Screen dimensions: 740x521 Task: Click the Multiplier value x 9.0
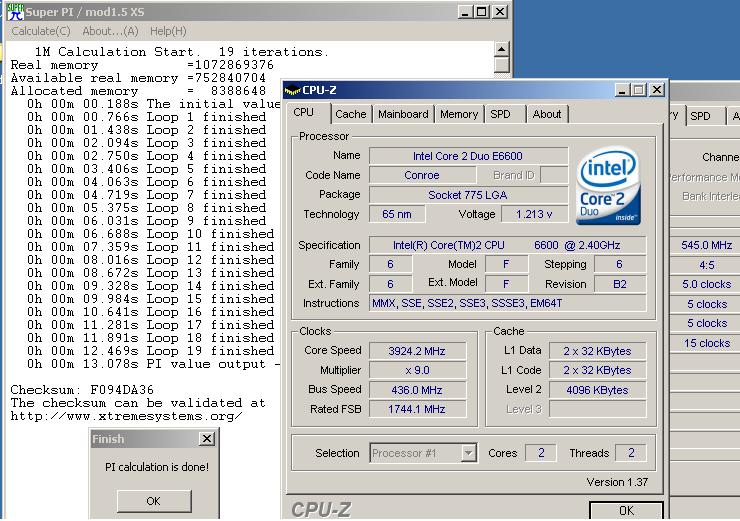tap(417, 370)
